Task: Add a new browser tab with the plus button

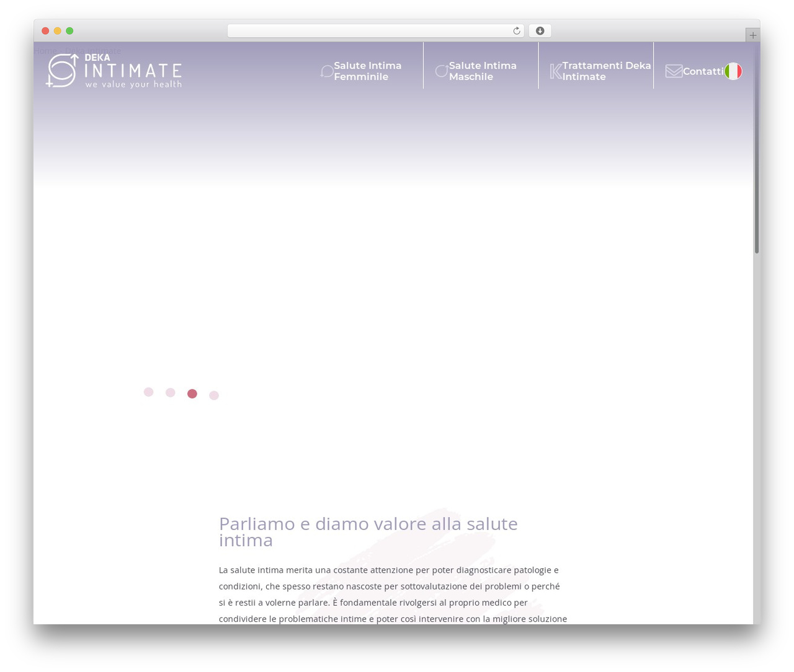Action: tap(752, 35)
